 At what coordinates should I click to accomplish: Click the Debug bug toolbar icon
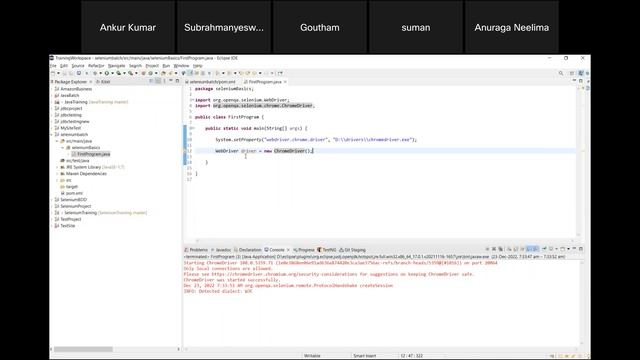(95, 73)
